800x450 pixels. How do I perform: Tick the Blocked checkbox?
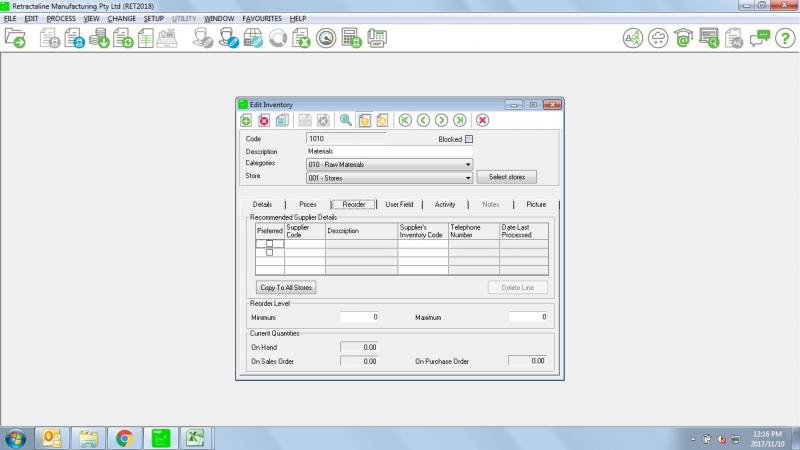tap(468, 139)
